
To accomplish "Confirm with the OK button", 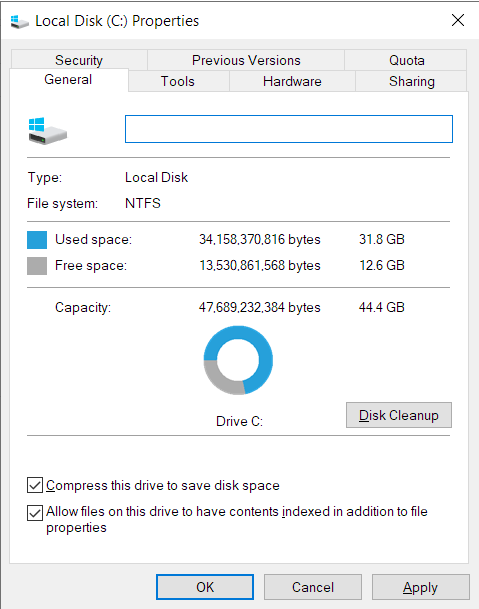I will click(205, 587).
